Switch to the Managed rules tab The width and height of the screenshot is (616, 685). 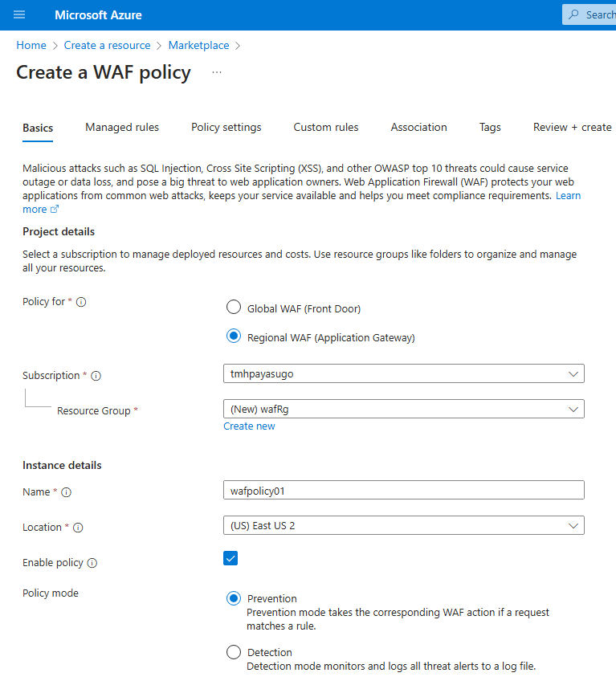point(122,127)
